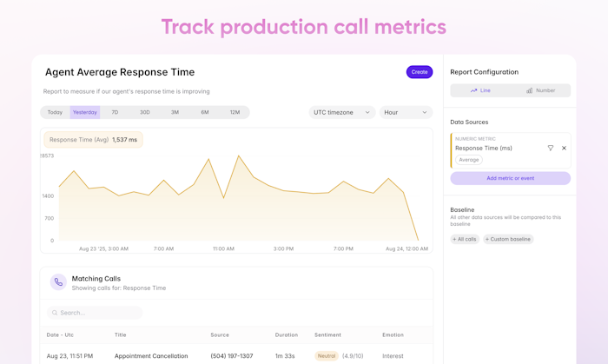
Task: Click the Interest emotion cell
Action: click(393, 356)
